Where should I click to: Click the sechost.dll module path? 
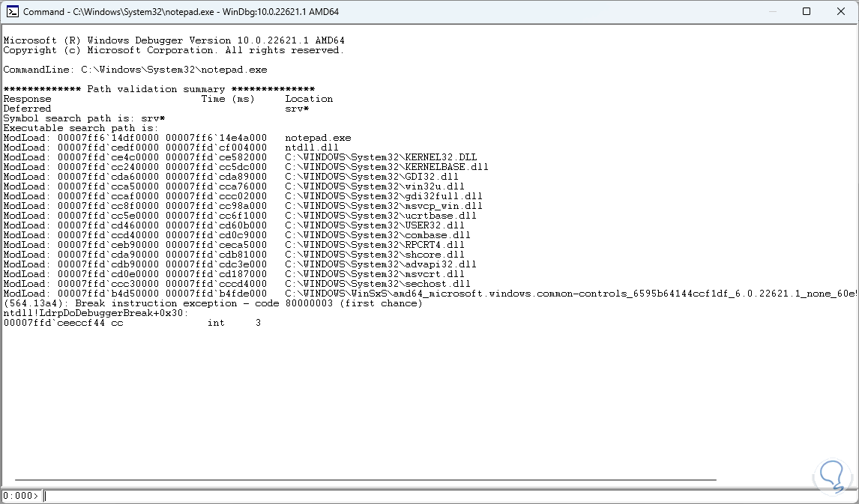click(378, 284)
